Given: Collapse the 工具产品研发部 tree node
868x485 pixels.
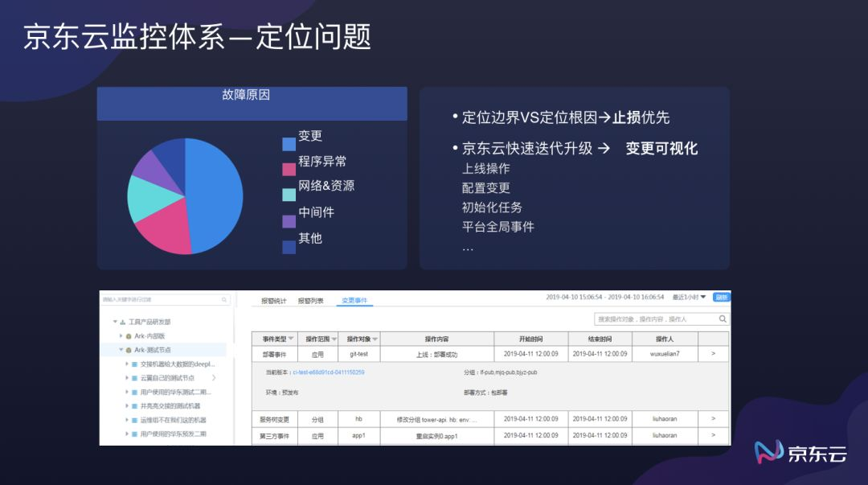Looking at the screenshot, I should pyautogui.click(x=115, y=322).
